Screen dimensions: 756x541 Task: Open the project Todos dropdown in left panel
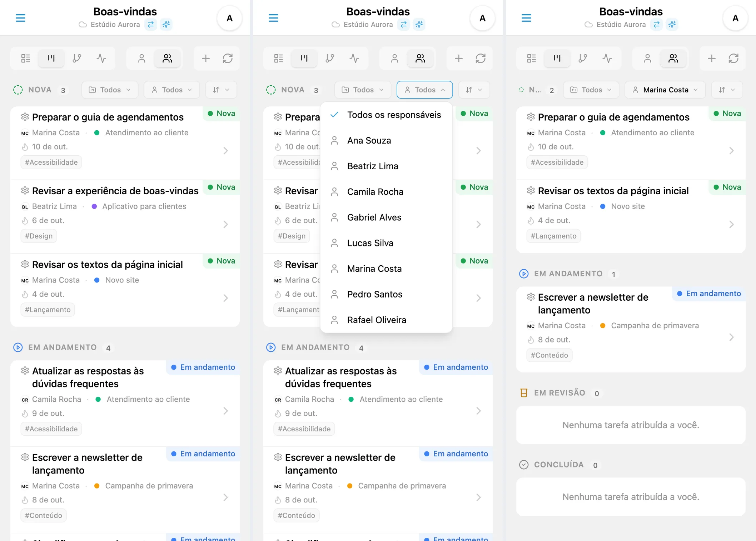pyautogui.click(x=110, y=90)
